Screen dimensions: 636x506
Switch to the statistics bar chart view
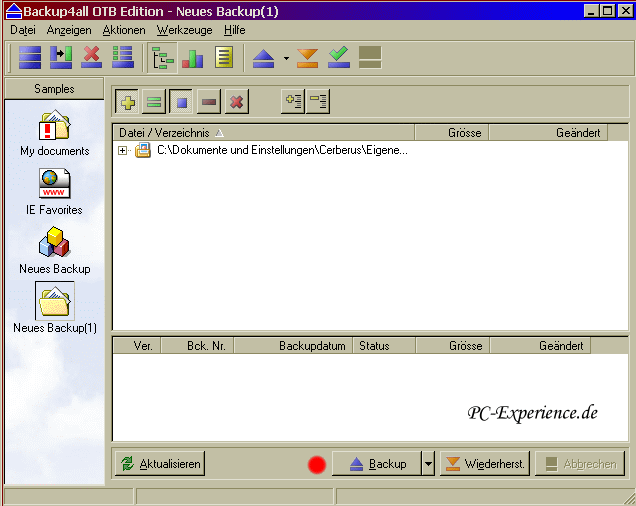(193, 58)
